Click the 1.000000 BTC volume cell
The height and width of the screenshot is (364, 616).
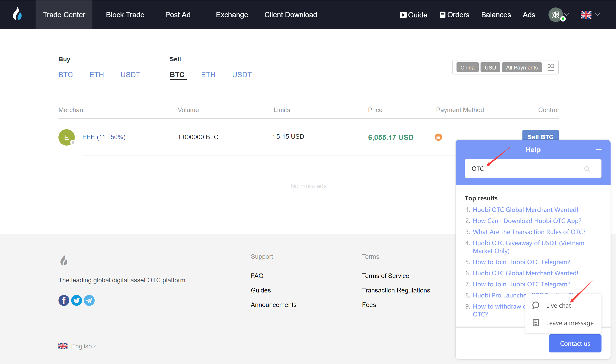(x=198, y=137)
